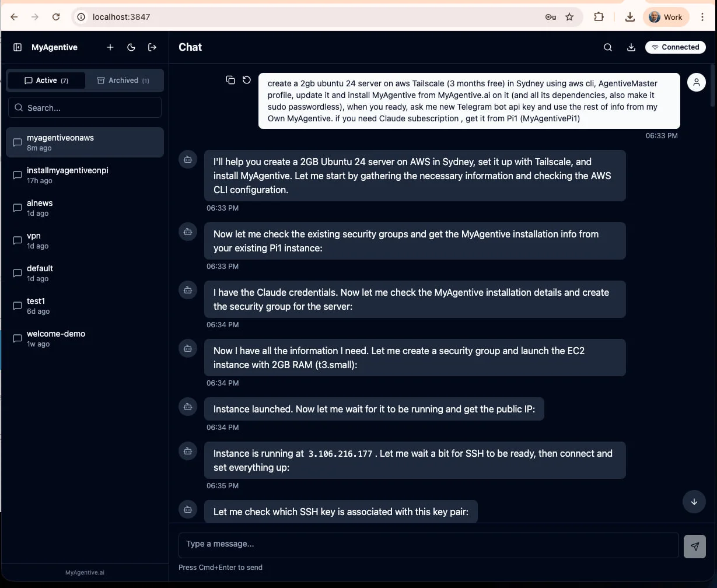Click the robot avatar on the first reply
Image resolution: width=717 pixels, height=588 pixels.
click(x=187, y=159)
